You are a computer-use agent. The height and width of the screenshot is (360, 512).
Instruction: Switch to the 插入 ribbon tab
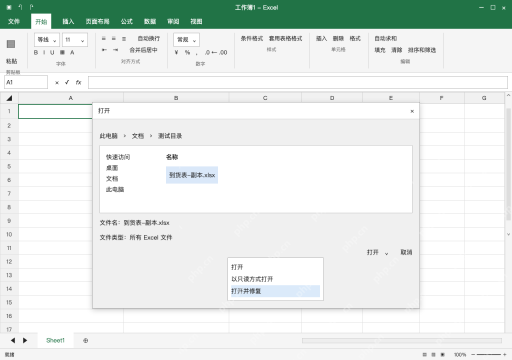(x=68, y=21)
